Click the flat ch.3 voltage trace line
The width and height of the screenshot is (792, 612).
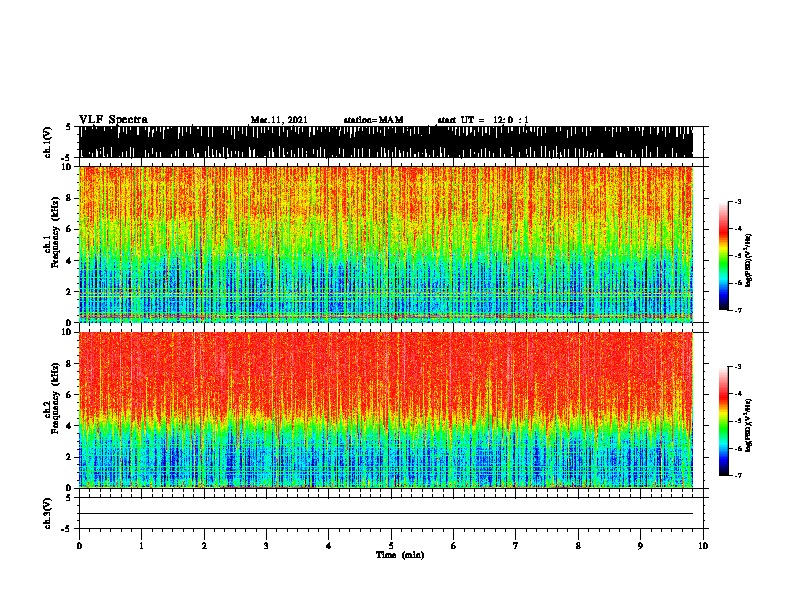pos(386,514)
